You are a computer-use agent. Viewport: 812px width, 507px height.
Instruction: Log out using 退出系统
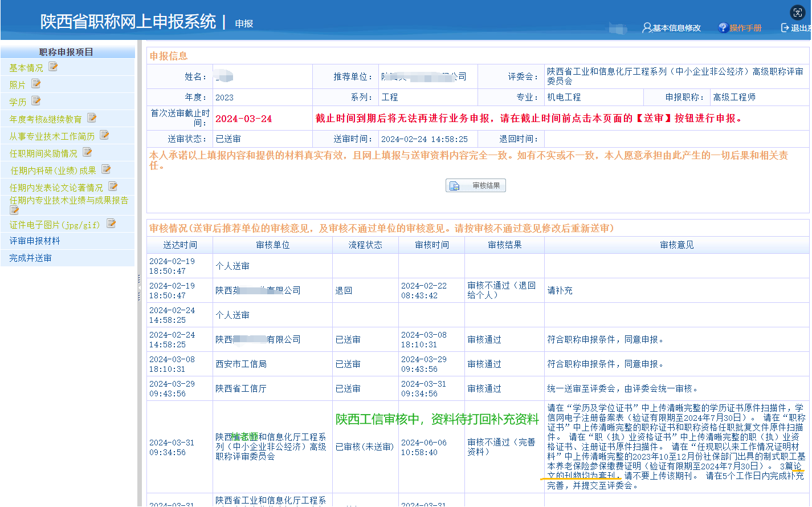798,28
